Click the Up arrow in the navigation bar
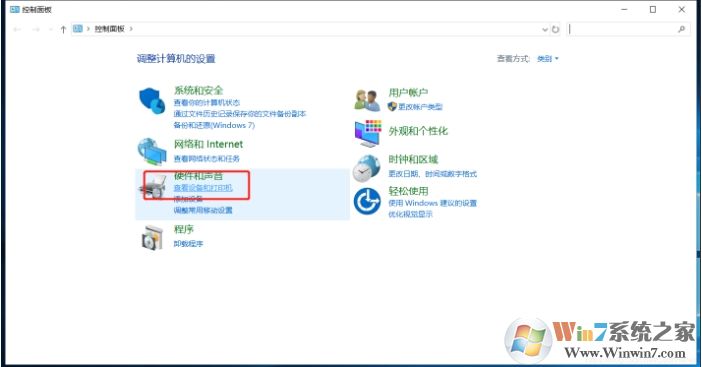Viewport: 702px width, 367px height. 63,30
